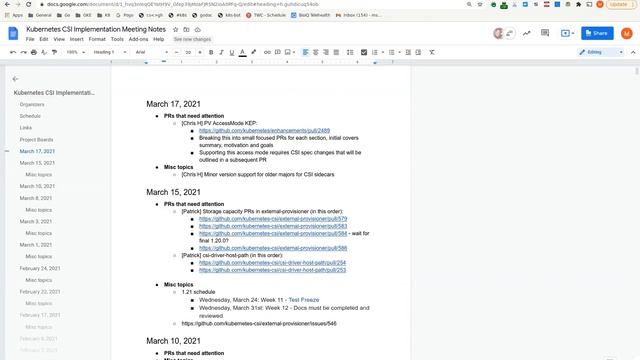The image size is (640, 360).
Task: Open the Test Freeze link
Action: (304, 300)
